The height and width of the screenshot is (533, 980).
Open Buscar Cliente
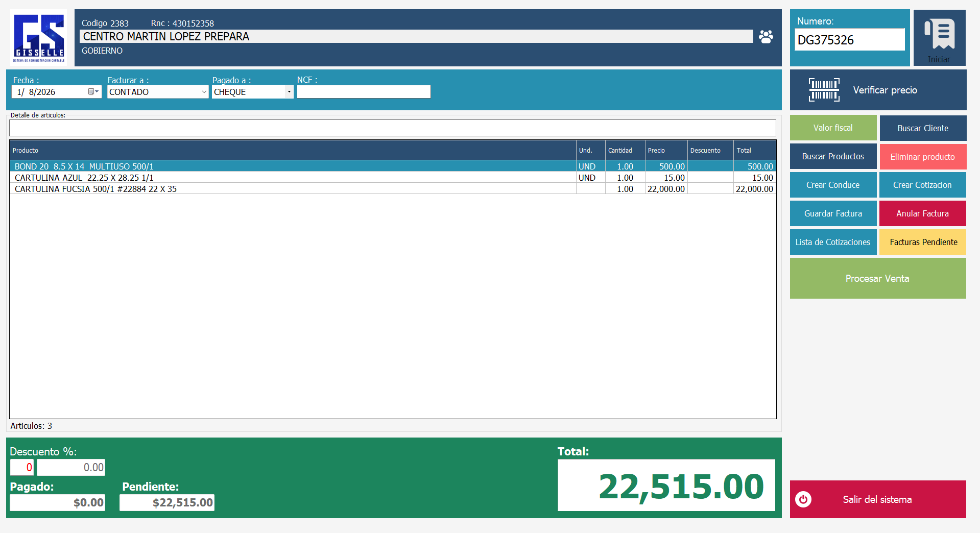922,128
